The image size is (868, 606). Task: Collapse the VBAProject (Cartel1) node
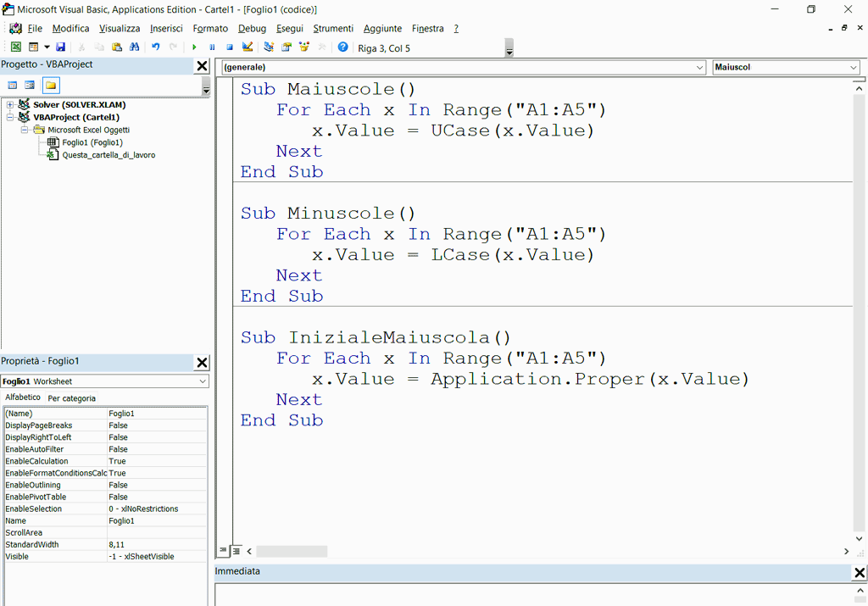(10, 117)
